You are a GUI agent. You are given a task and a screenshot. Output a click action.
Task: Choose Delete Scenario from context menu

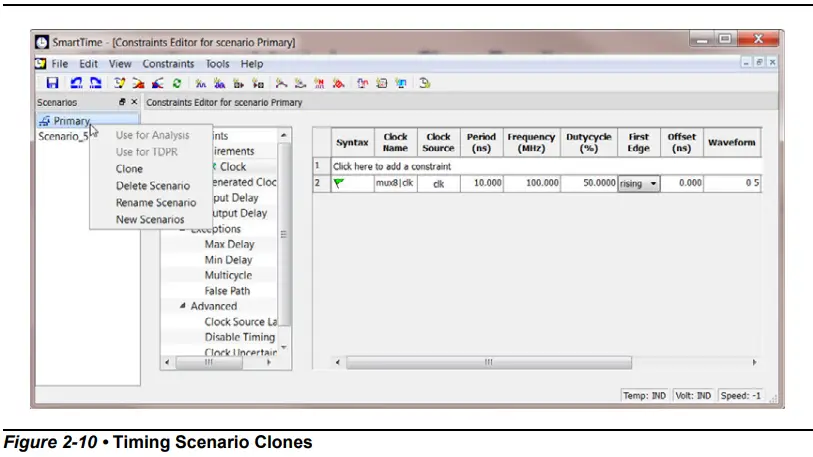[x=151, y=186]
